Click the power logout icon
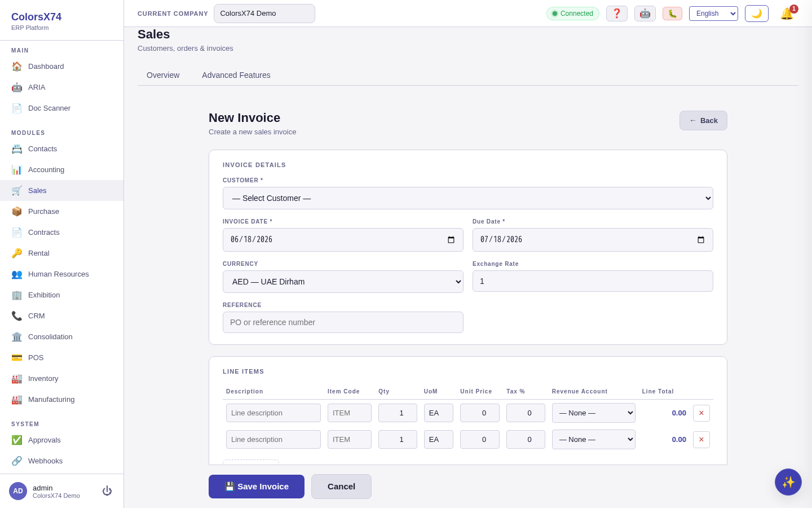812x508 pixels. click(x=107, y=491)
